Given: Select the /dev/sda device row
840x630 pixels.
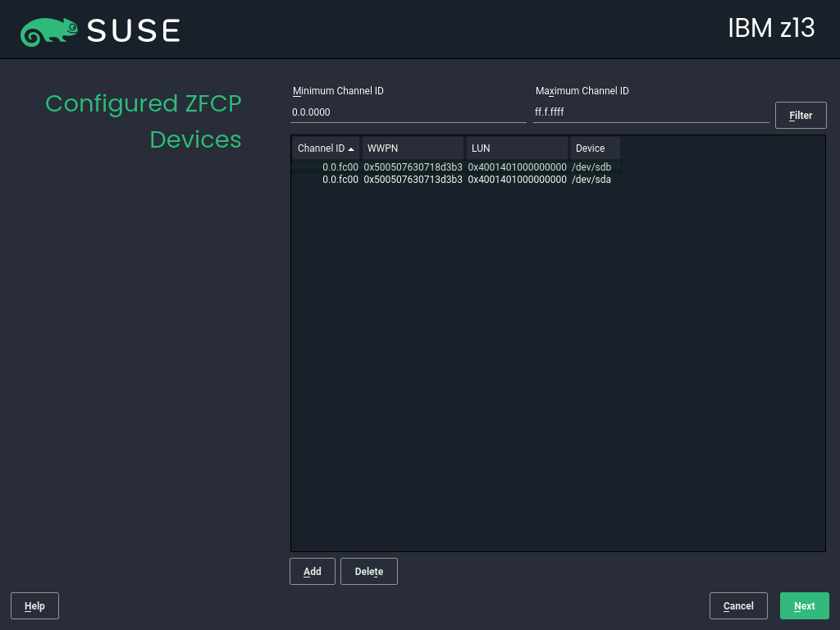Looking at the screenshot, I should (591, 180).
